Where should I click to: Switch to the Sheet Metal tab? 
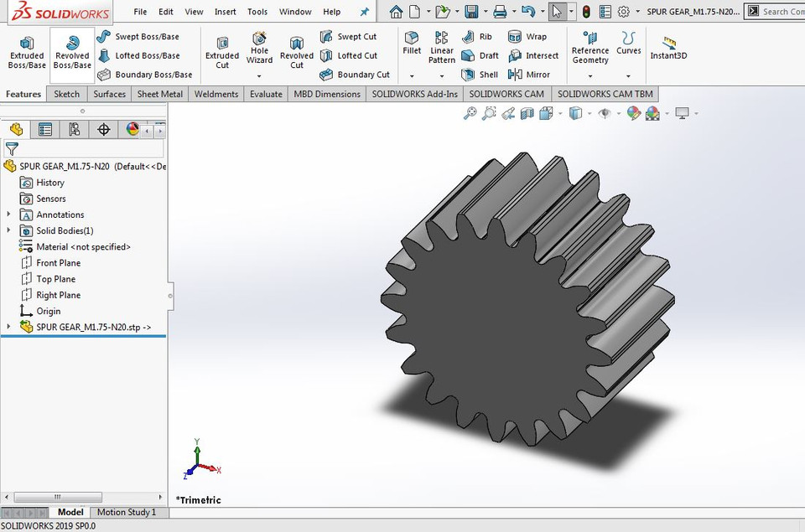pyautogui.click(x=159, y=94)
